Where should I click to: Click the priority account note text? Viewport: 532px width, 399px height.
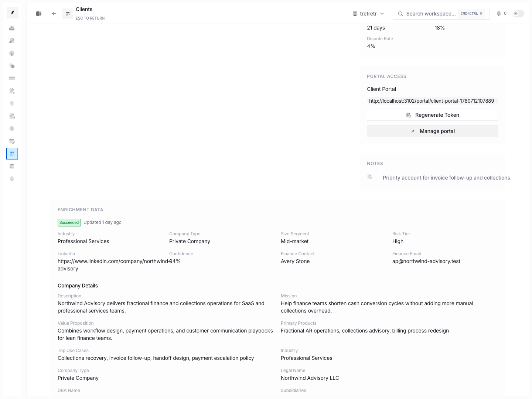click(447, 178)
